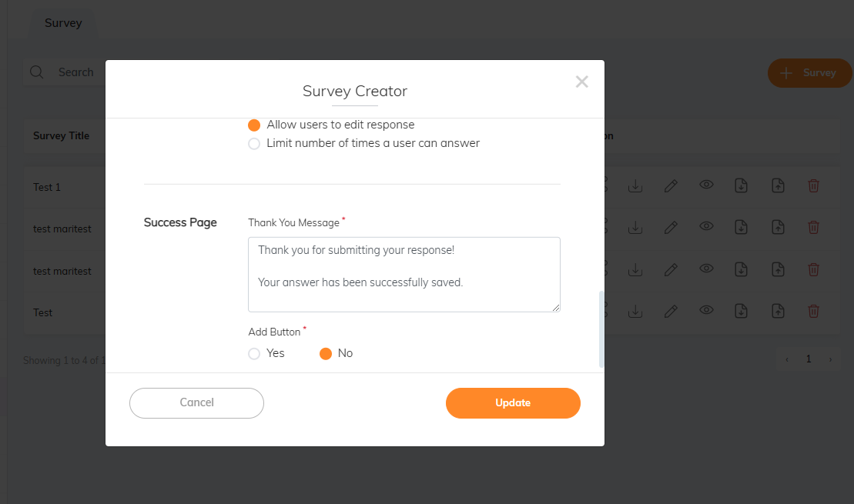Click the 'Success Page' section label

tap(180, 222)
